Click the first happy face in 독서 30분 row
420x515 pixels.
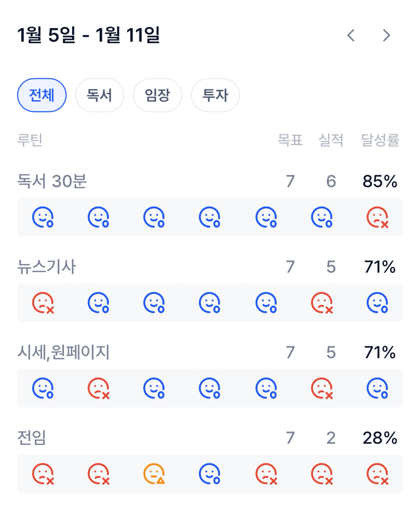[x=43, y=217]
